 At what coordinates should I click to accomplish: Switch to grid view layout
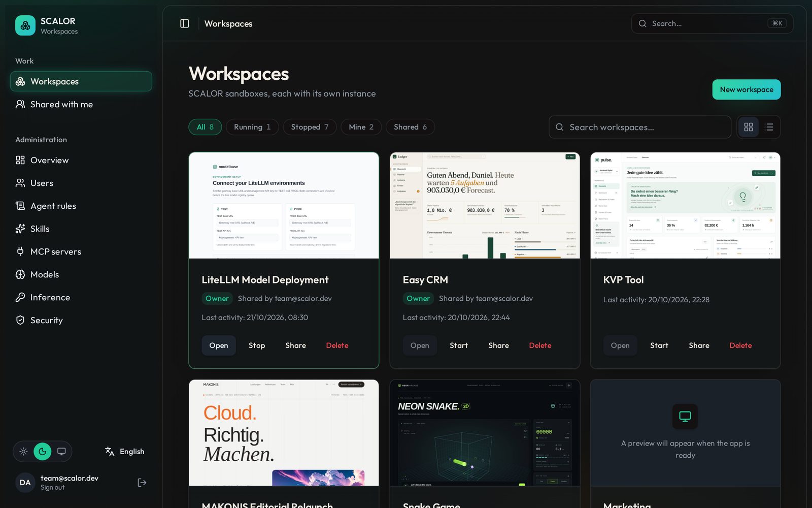pyautogui.click(x=749, y=127)
